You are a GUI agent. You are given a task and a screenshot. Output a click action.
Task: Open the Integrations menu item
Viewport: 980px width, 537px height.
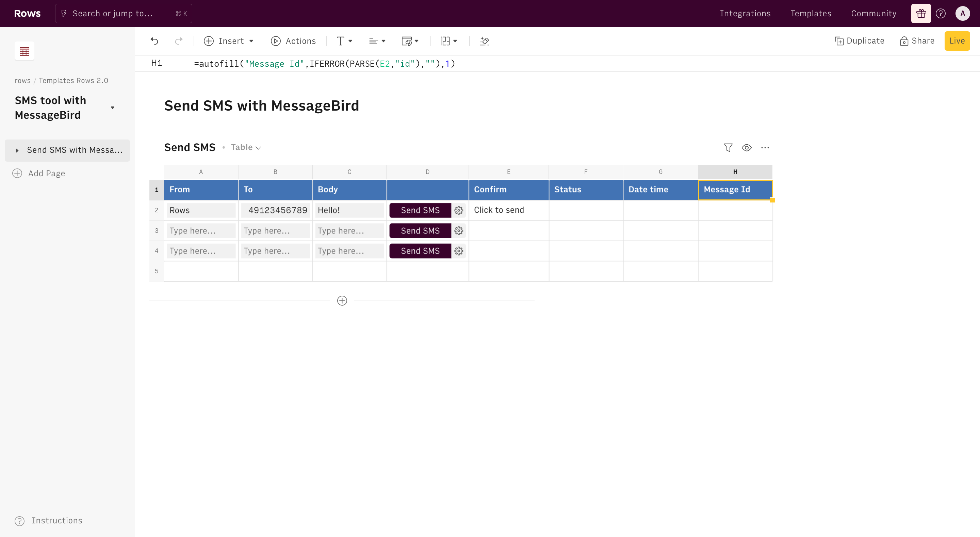745,13
